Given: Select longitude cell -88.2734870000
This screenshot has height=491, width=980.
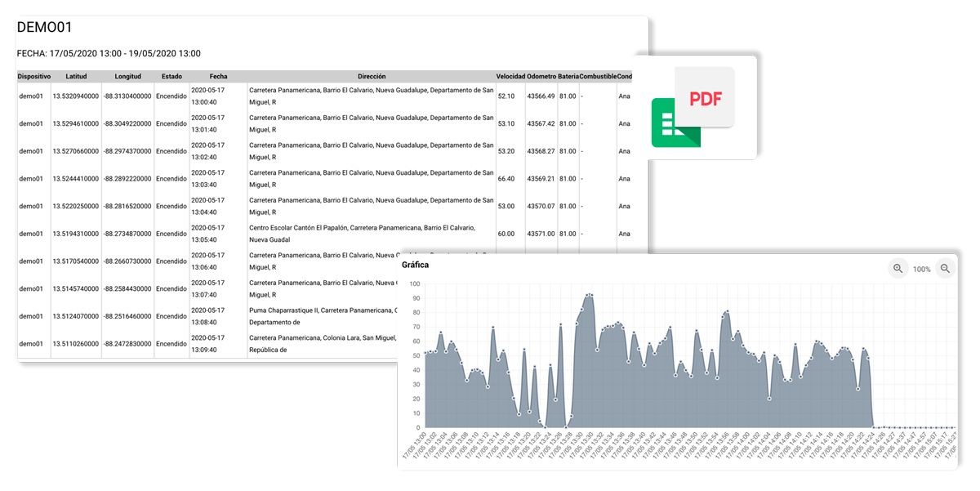Looking at the screenshot, I should coord(127,234).
